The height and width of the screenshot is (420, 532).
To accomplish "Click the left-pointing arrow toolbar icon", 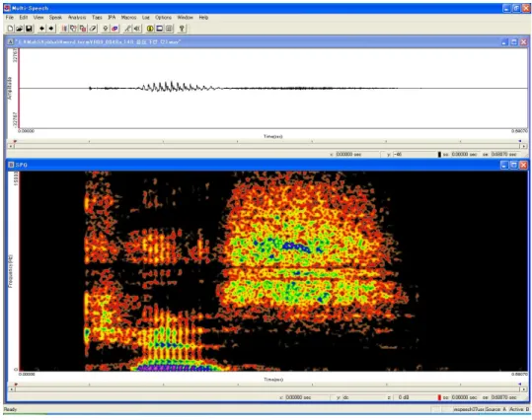I will pyautogui.click(x=41, y=29).
